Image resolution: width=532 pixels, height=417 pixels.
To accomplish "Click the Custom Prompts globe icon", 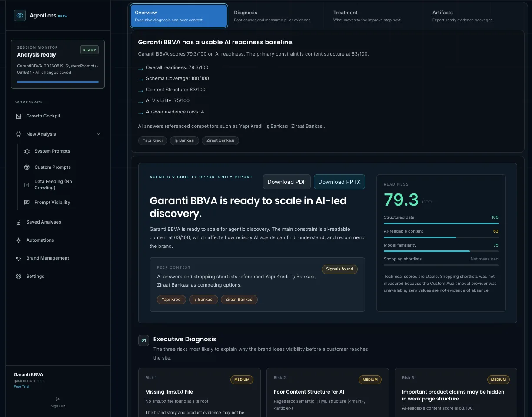I will point(27,167).
